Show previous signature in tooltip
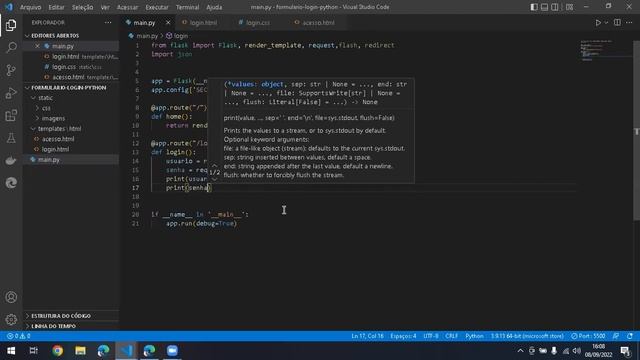Image resolution: width=640 pixels, height=360 pixels. click(214, 166)
